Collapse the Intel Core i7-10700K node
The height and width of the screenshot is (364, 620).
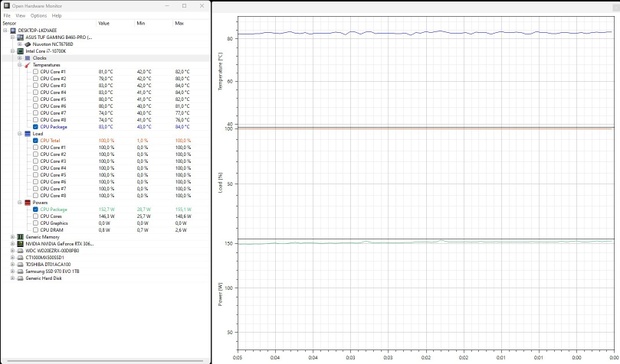[13, 51]
